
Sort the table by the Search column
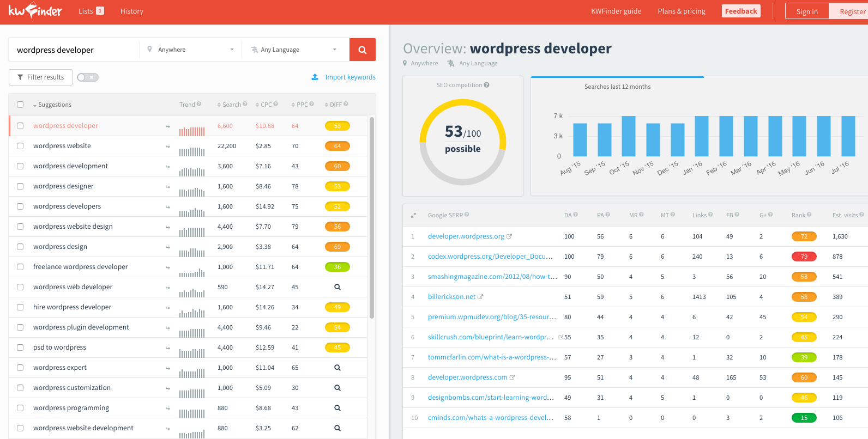231,105
